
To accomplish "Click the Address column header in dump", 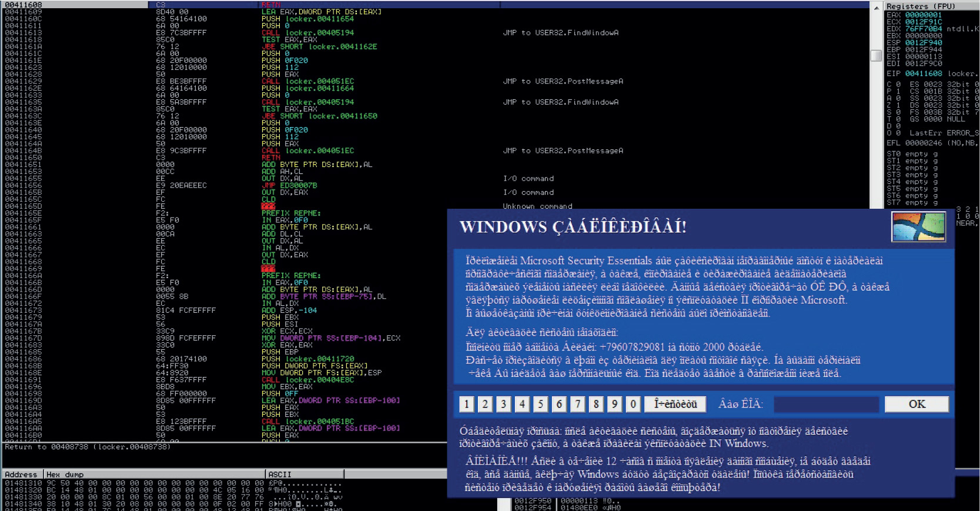I will pos(22,475).
